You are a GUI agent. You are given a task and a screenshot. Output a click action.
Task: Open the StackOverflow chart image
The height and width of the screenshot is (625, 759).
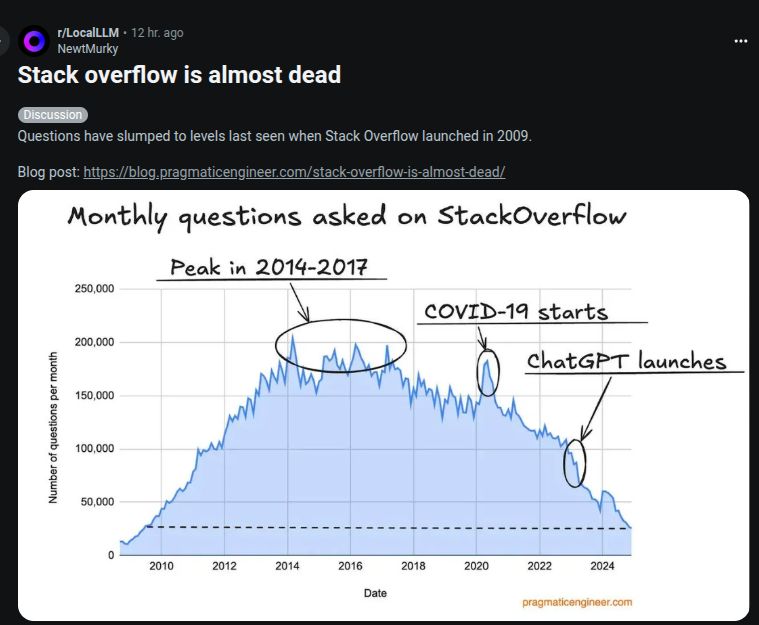tap(383, 405)
